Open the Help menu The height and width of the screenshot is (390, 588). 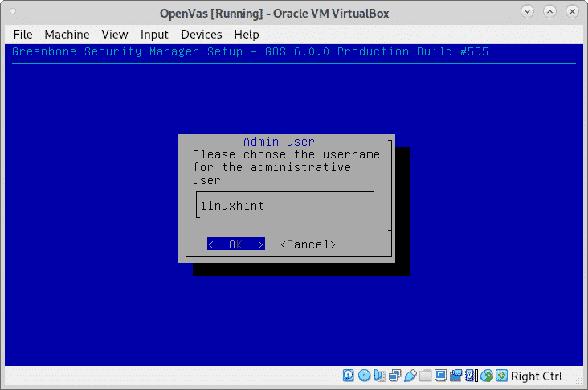(x=247, y=35)
